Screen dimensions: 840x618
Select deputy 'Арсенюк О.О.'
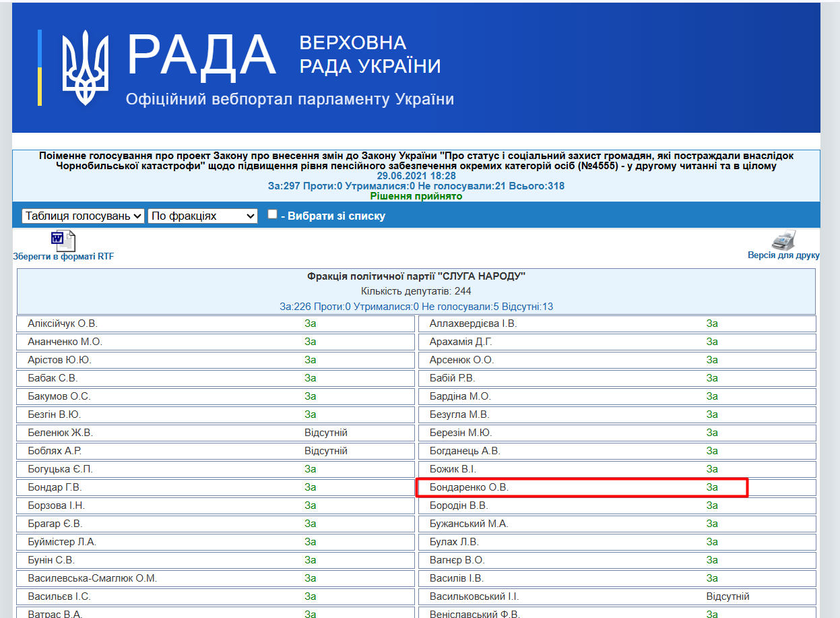pos(462,360)
